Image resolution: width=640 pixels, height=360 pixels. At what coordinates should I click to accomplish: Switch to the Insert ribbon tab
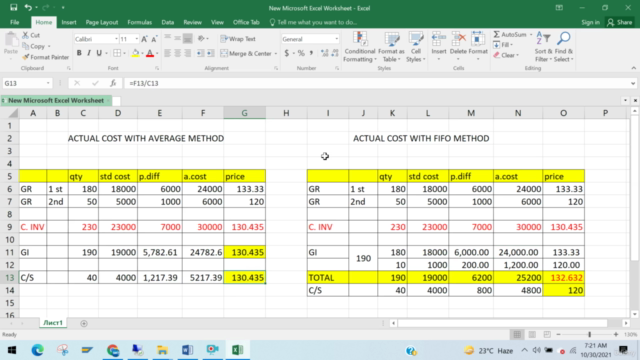pos(69,22)
